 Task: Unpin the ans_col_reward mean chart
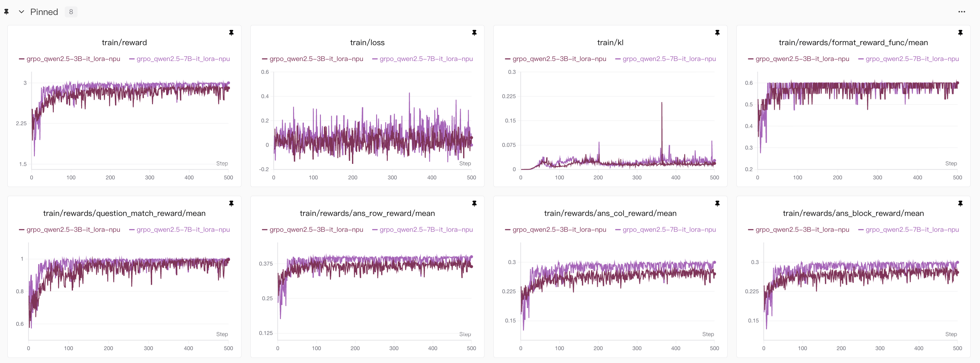coord(717,203)
